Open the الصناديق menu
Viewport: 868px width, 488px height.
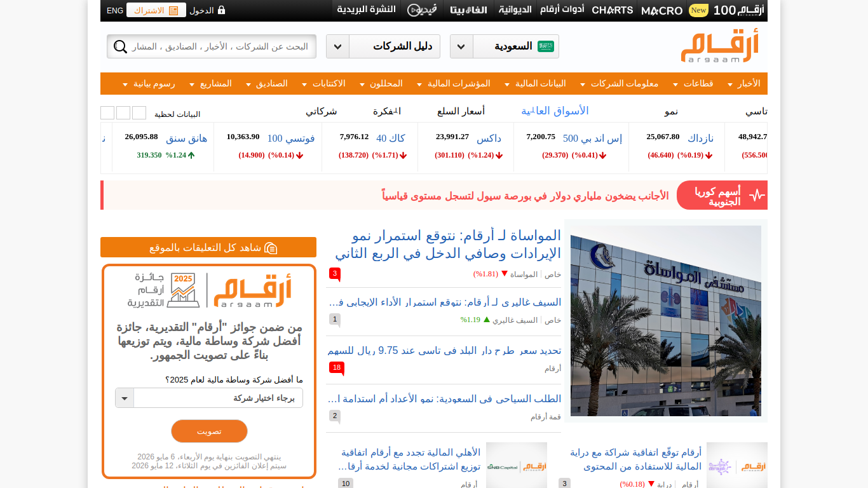267,84
